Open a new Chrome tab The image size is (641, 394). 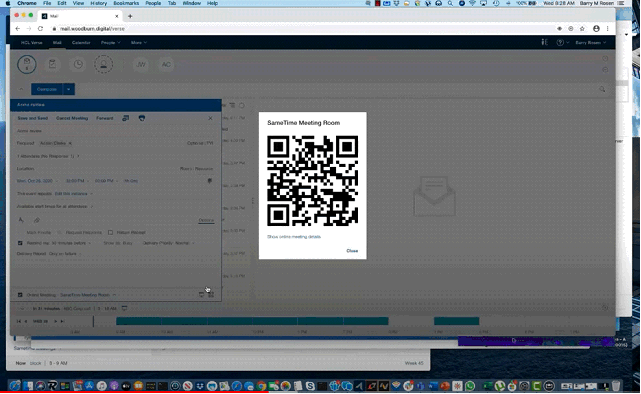[130, 16]
